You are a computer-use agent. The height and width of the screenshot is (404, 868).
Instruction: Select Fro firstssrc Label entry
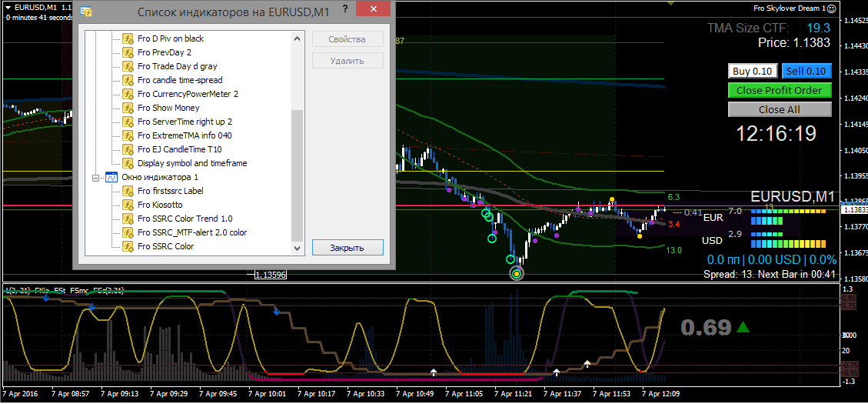click(171, 191)
